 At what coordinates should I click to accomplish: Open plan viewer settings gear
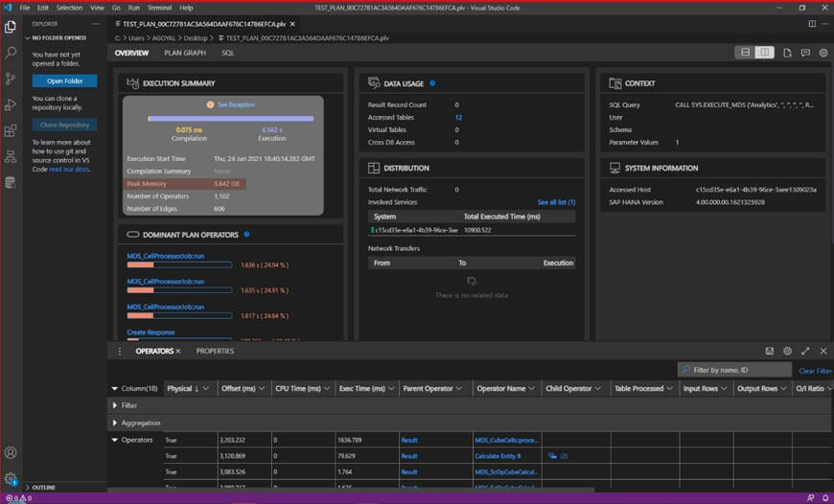tap(823, 53)
